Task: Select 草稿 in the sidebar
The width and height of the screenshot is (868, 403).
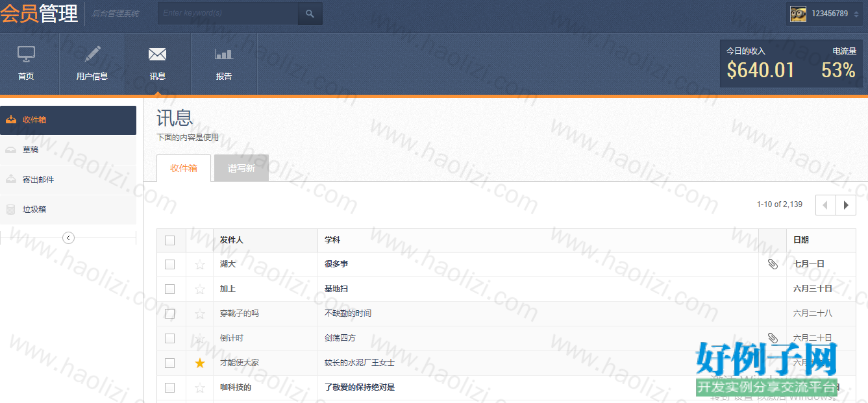Action: (x=68, y=150)
